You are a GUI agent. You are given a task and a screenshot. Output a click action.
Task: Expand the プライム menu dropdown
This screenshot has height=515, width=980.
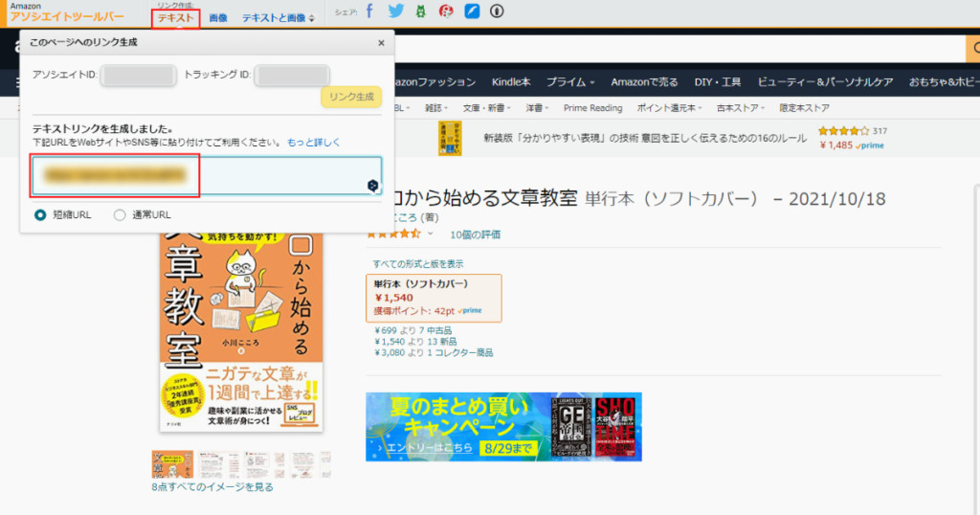tap(570, 82)
